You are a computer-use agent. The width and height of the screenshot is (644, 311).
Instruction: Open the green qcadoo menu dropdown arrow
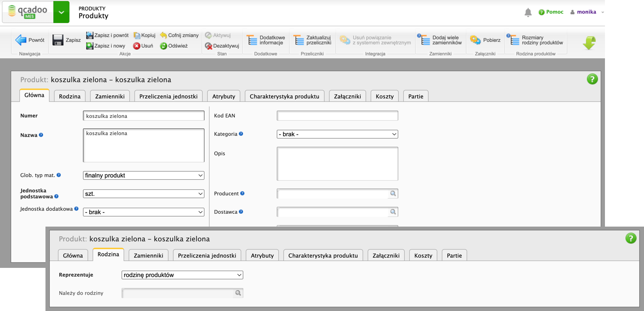click(61, 12)
